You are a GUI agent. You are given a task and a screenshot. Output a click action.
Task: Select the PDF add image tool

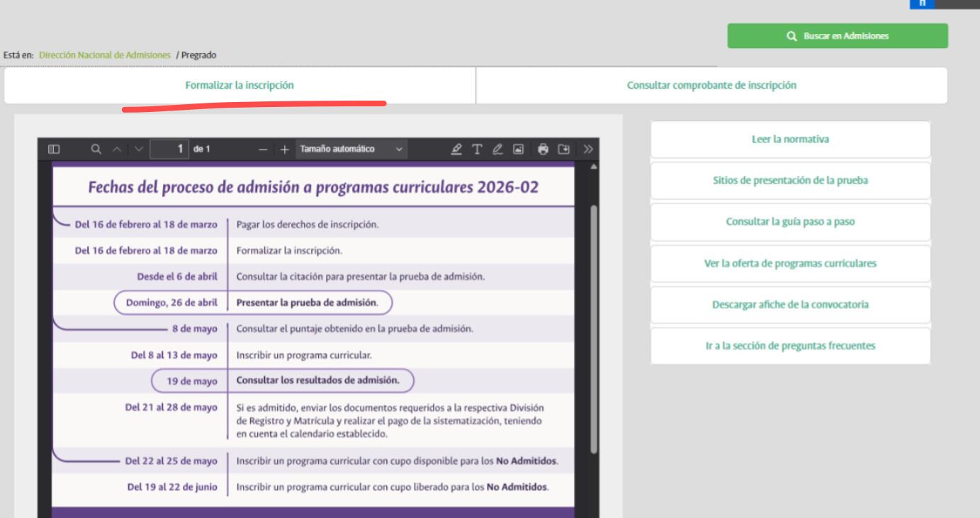tap(519, 150)
